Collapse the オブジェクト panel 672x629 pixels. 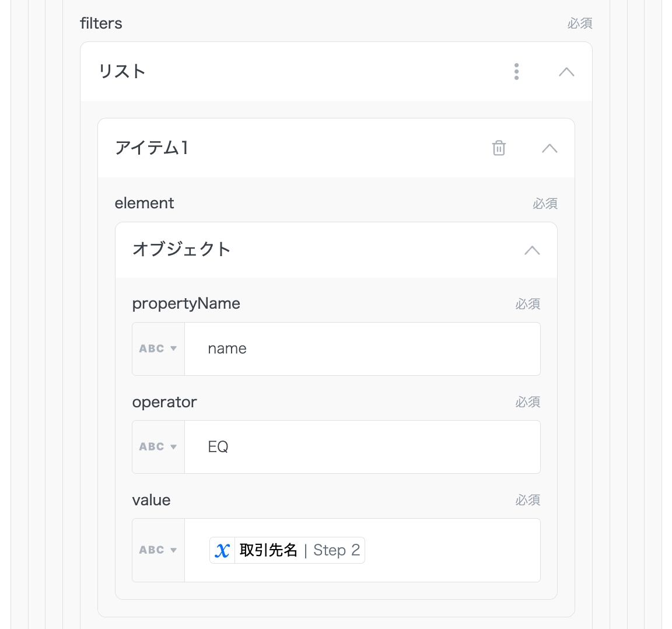coord(531,250)
